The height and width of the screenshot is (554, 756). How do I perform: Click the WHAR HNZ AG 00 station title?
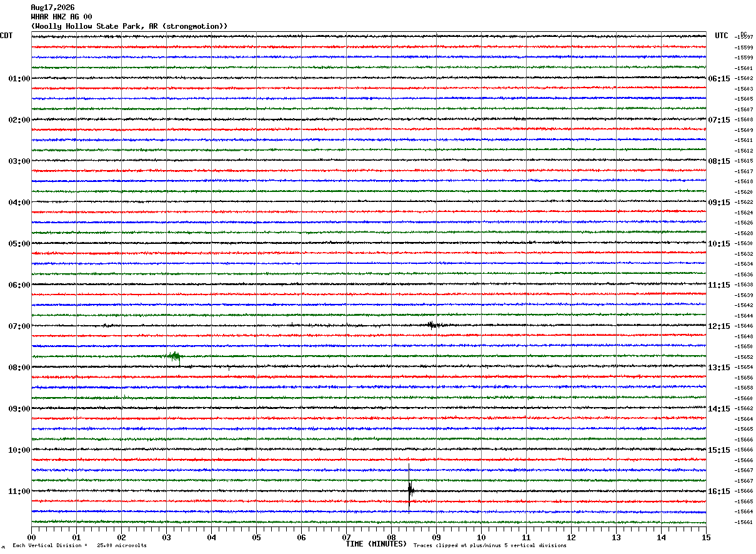[61, 17]
